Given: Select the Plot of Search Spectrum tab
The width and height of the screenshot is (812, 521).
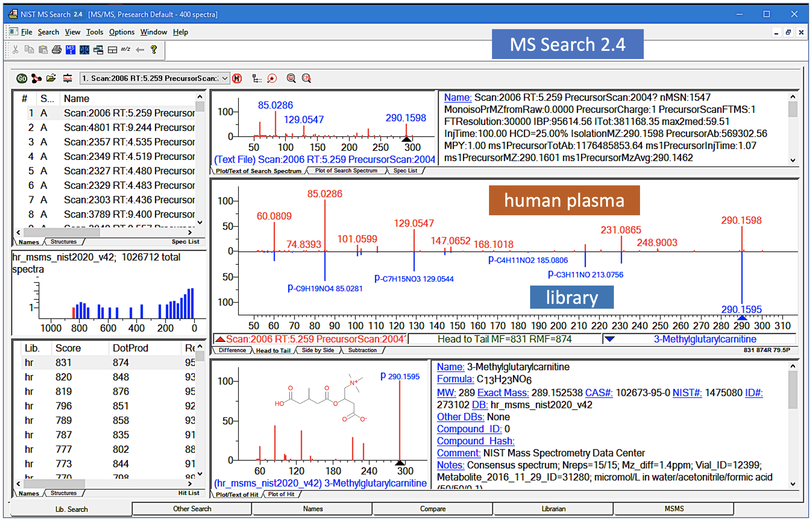Looking at the screenshot, I should click(x=346, y=171).
